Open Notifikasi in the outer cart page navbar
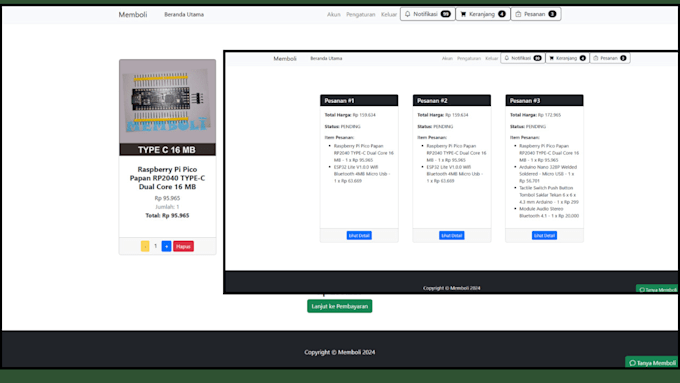The height and width of the screenshot is (383, 680). coord(428,14)
